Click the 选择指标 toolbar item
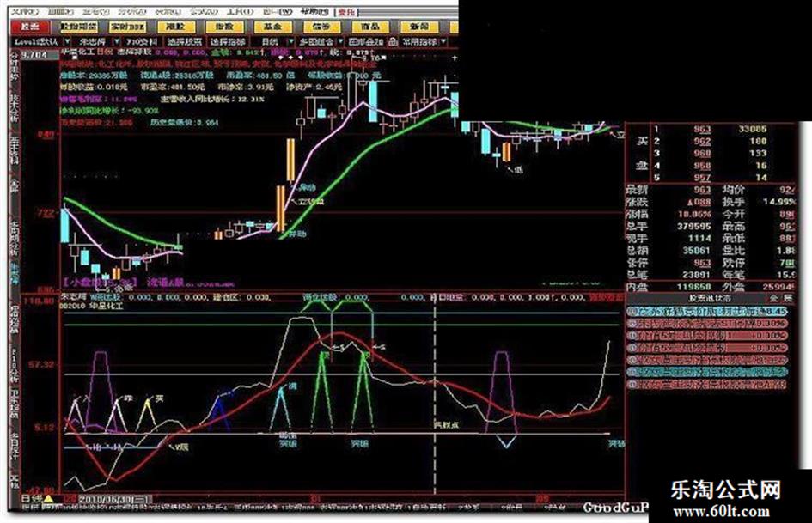The width and height of the screenshot is (812, 523). 228,41
